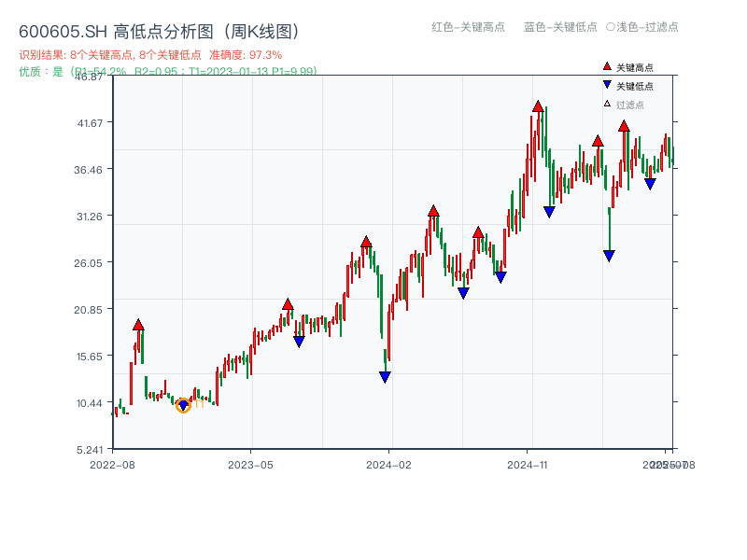Select blue low-point triangle near 22.5 in mid-2024
747x560 pixels.
[x=463, y=293]
